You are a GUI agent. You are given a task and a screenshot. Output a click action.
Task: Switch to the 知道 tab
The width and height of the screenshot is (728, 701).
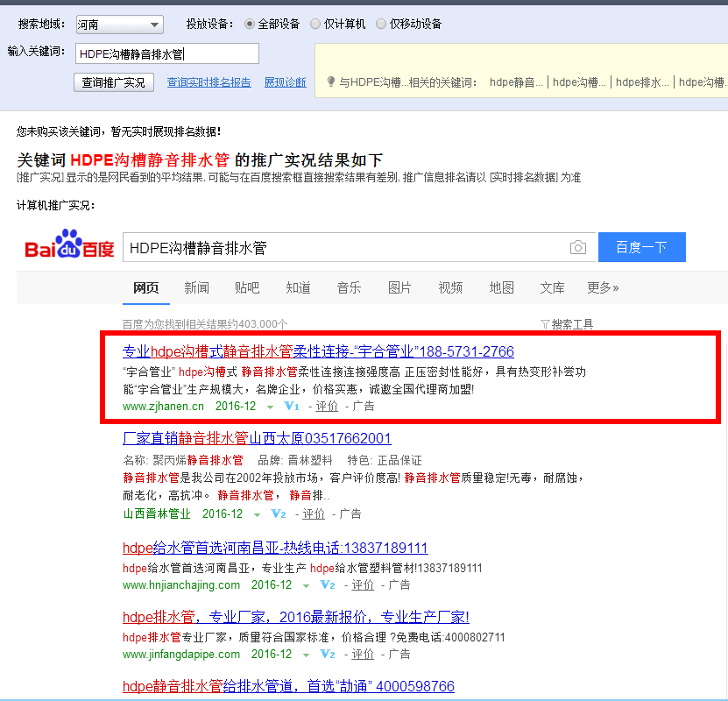coord(298,287)
